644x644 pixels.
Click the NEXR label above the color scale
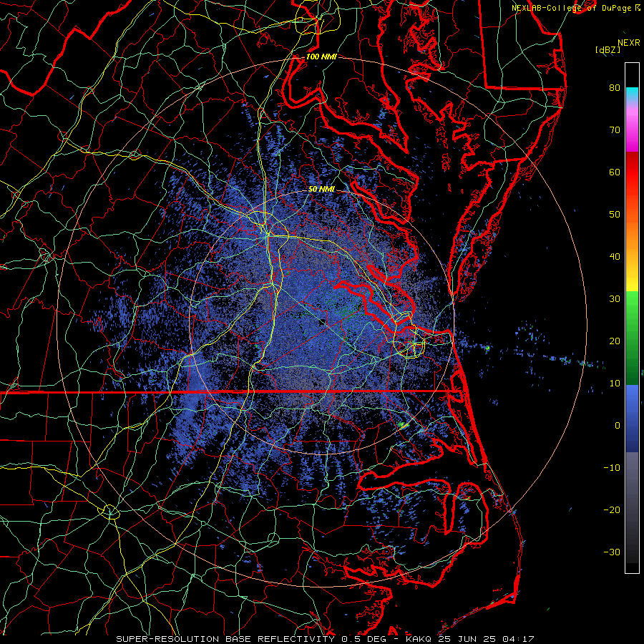point(628,43)
